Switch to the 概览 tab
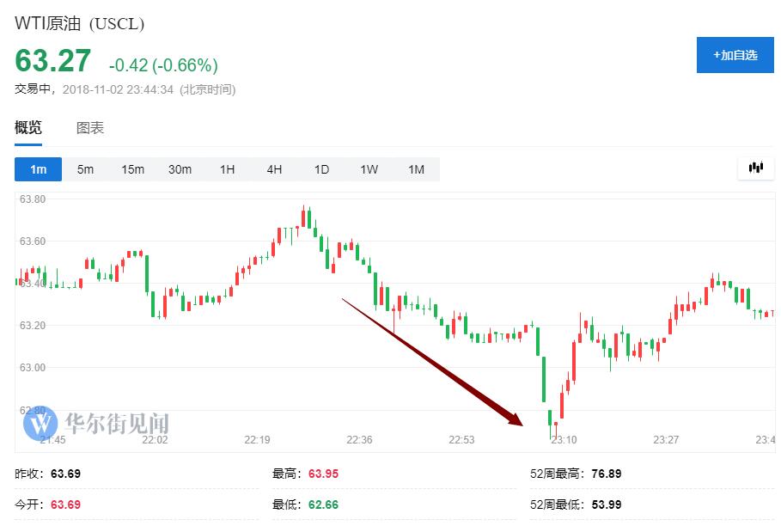Viewport: 781px width, 532px height. pyautogui.click(x=28, y=128)
